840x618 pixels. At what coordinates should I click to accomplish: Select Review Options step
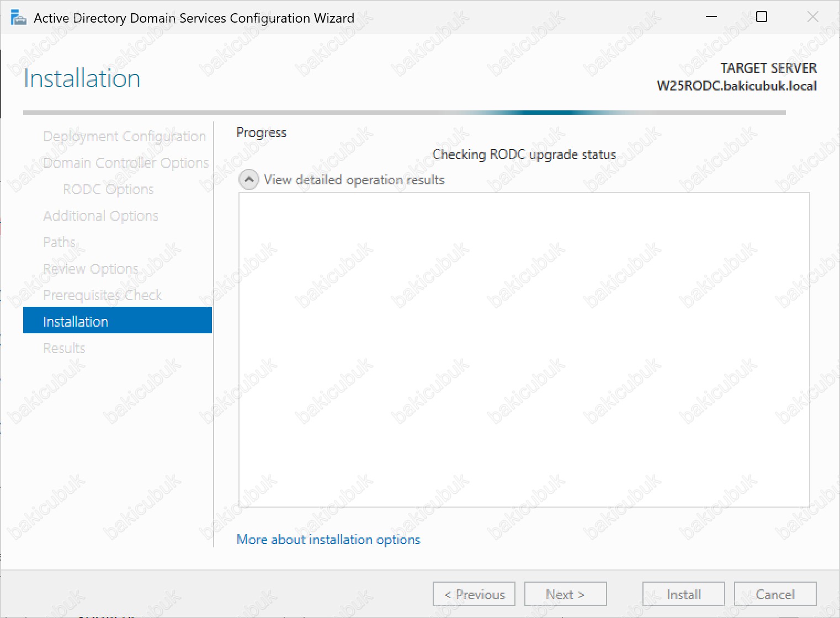click(x=91, y=269)
